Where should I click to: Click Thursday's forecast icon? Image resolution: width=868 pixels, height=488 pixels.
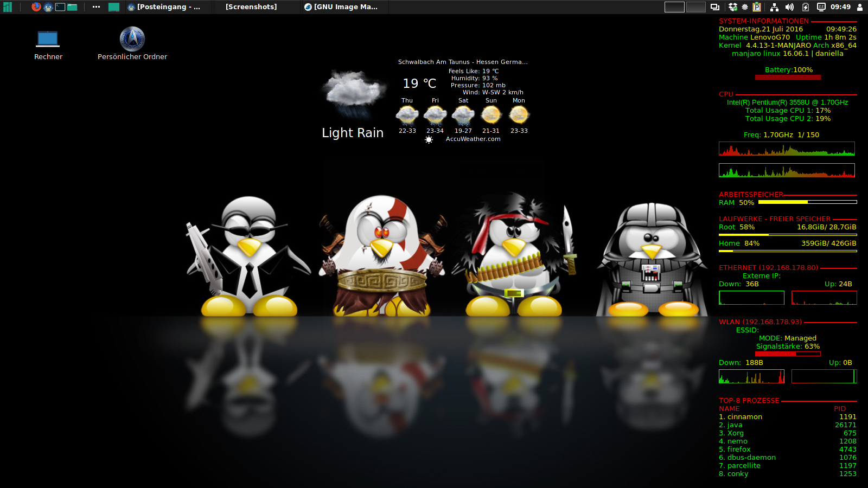click(x=407, y=115)
